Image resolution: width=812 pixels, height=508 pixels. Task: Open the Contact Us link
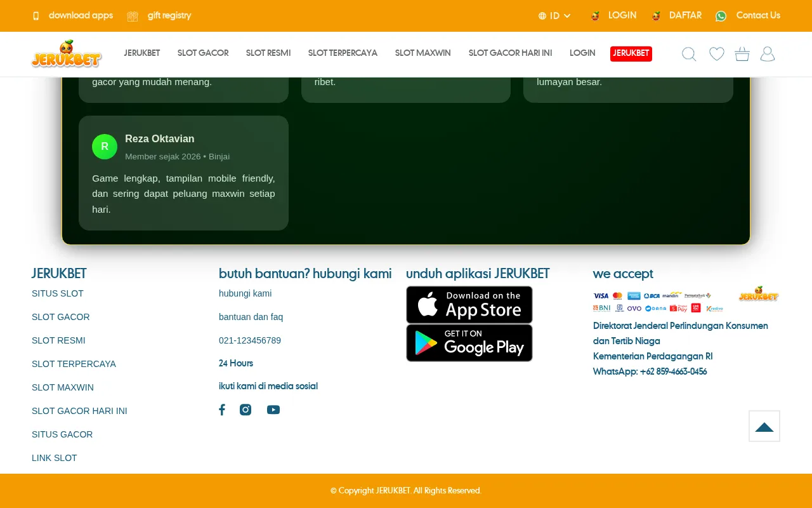758,15
